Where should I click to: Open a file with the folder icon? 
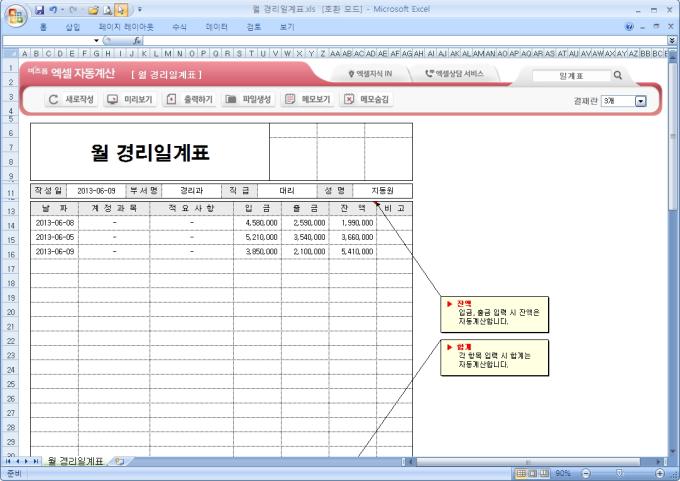(x=93, y=10)
